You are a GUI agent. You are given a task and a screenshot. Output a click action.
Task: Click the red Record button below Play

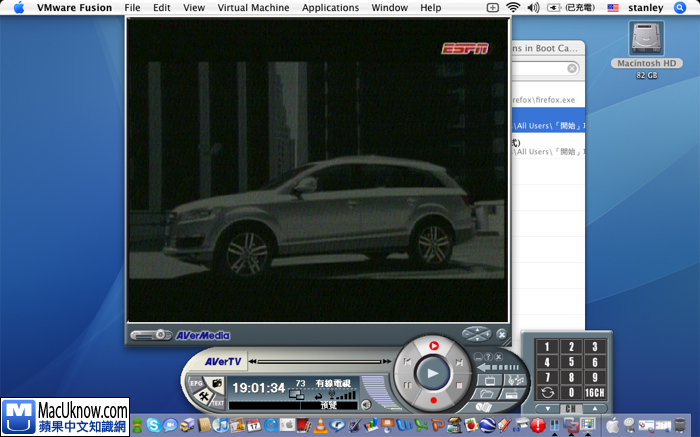coord(432,400)
